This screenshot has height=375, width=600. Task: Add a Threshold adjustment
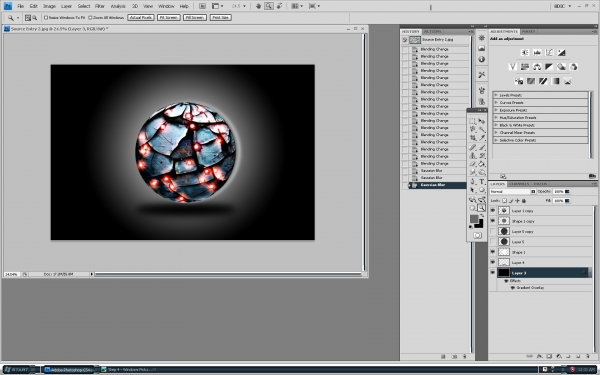click(543, 81)
